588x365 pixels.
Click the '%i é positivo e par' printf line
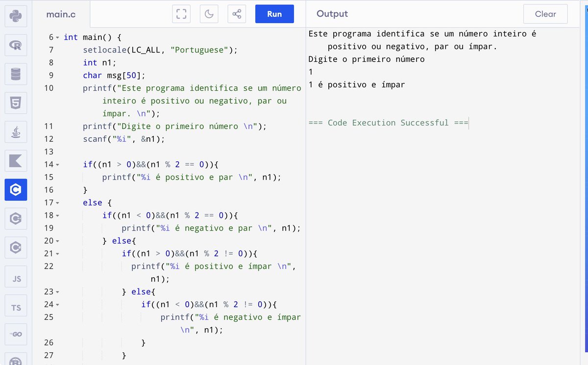click(x=192, y=177)
